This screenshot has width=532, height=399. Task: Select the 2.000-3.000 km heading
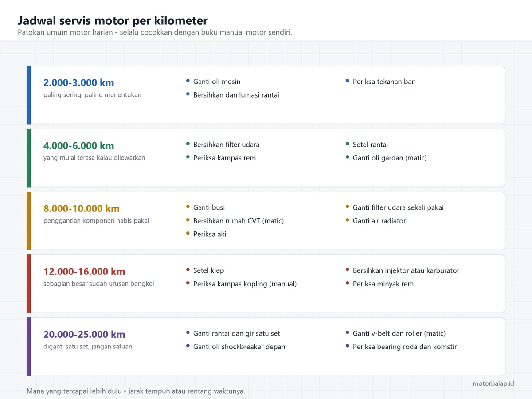coord(78,82)
